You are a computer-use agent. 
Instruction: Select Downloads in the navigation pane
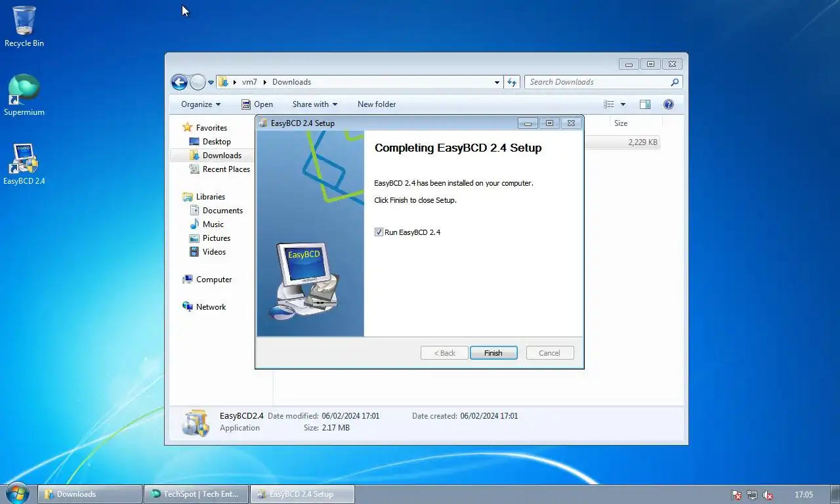[x=215, y=156]
